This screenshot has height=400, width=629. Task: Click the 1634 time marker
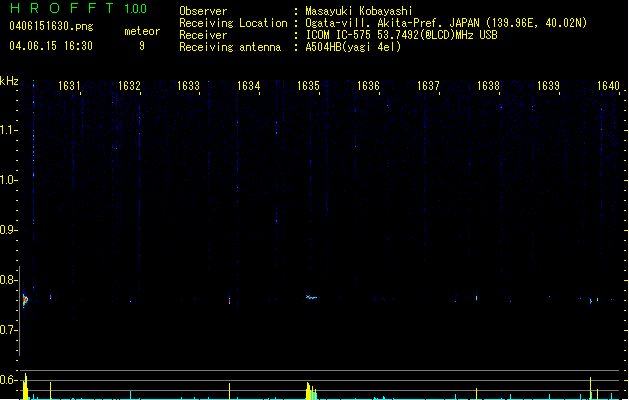coord(248,86)
